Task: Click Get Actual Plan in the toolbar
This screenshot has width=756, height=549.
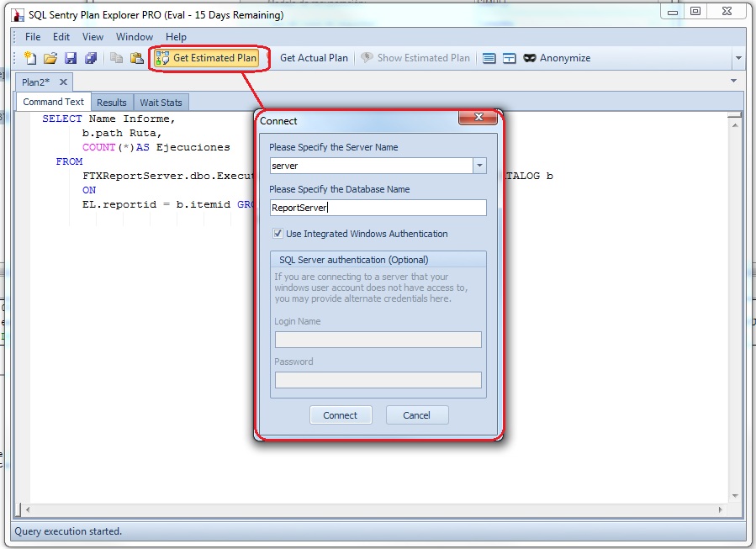Action: point(313,58)
